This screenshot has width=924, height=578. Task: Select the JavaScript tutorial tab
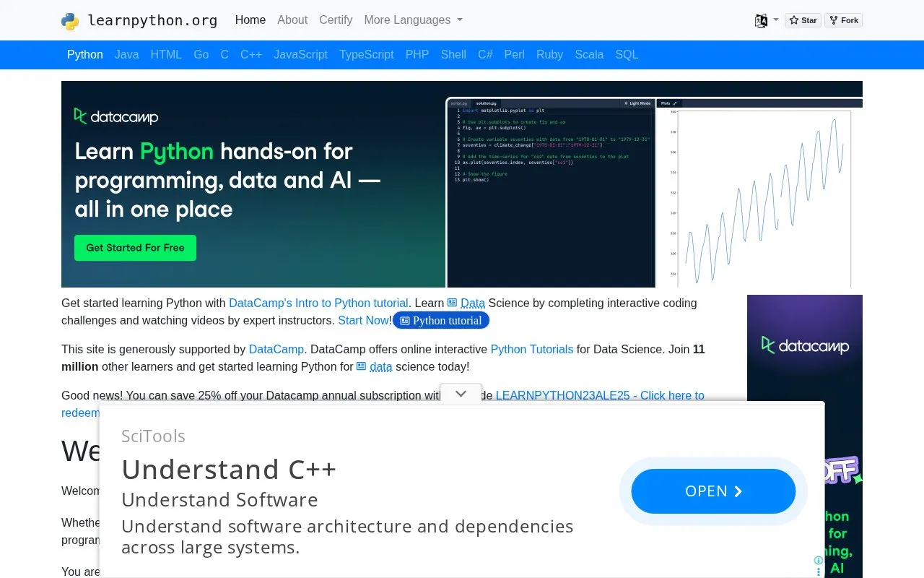click(x=300, y=55)
